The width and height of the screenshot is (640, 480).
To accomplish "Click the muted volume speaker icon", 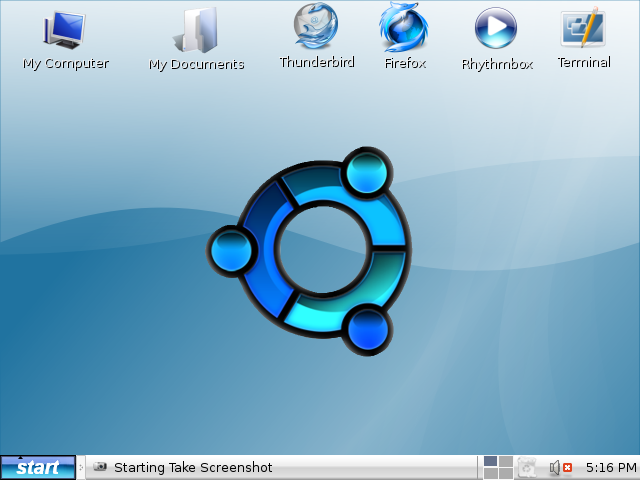I will click(x=560, y=468).
